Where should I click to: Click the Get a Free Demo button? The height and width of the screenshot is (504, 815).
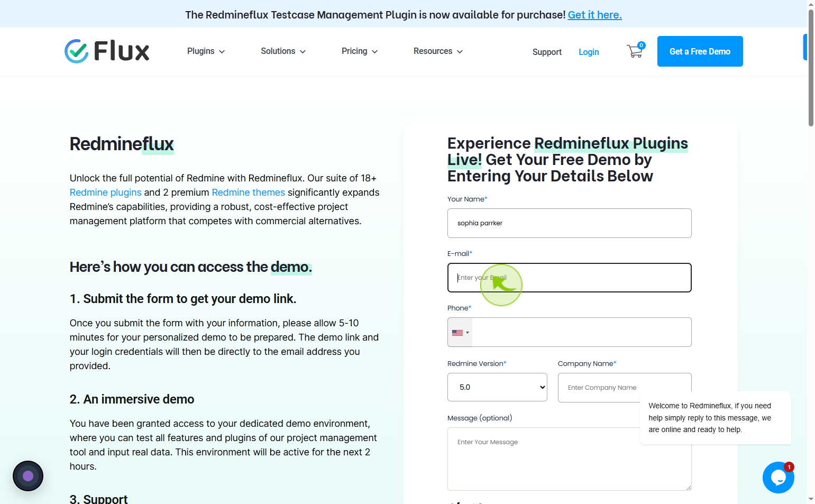tap(700, 51)
